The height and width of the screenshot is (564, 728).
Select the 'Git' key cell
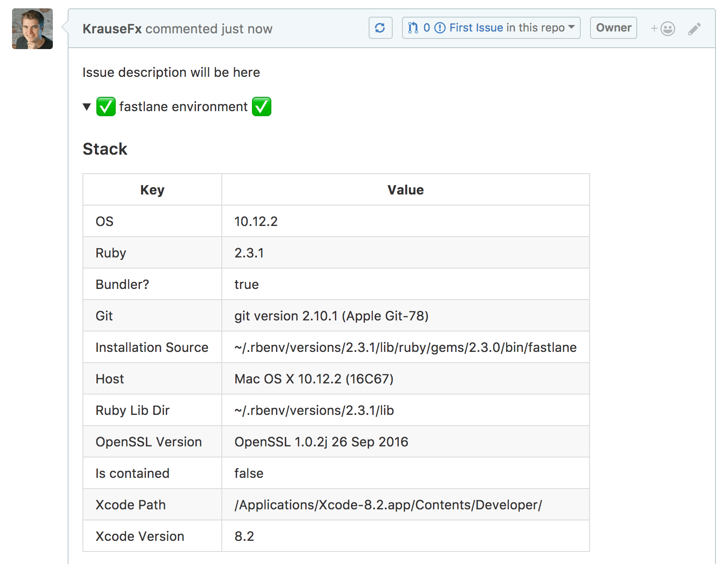tap(152, 316)
